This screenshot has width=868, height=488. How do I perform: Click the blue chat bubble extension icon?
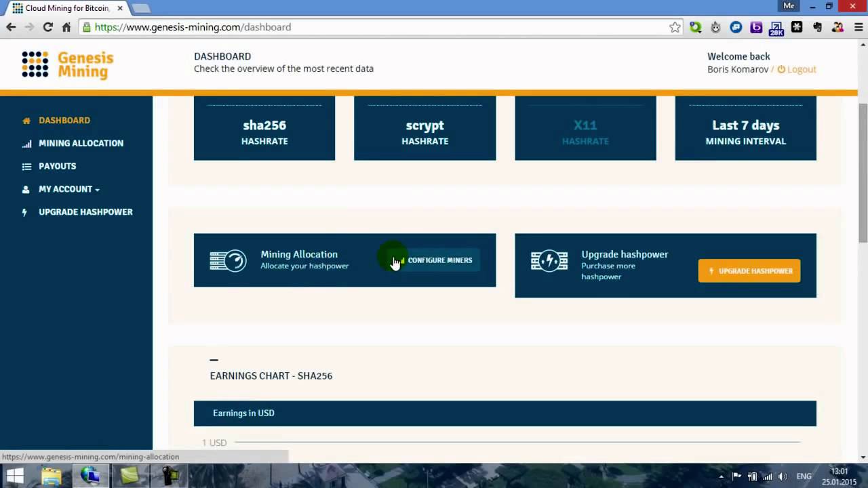click(x=736, y=27)
